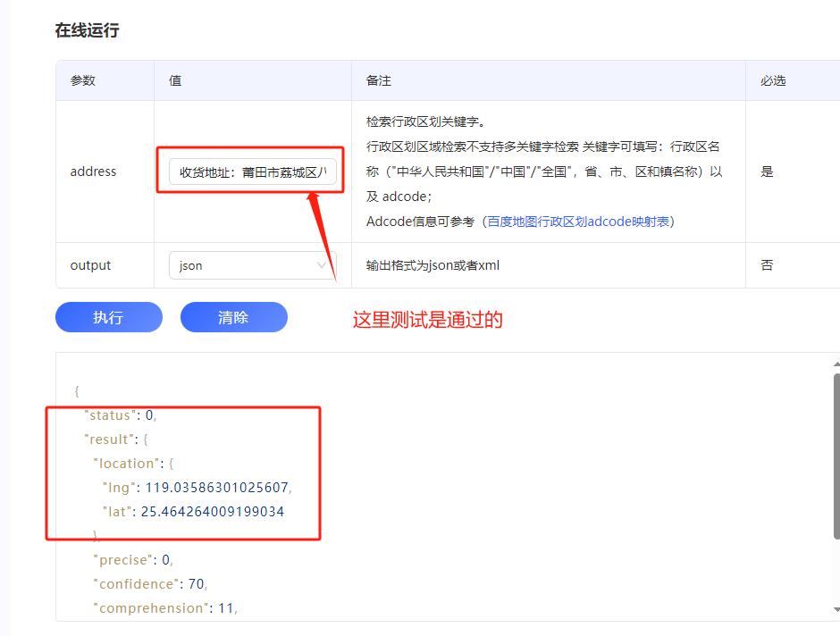Click the 检索行政区划关键字 note text
The image size is (840, 636).
(x=426, y=121)
